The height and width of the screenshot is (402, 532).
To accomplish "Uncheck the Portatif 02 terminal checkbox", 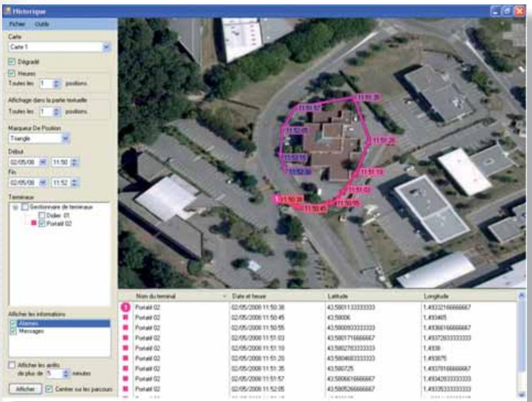I will point(42,223).
